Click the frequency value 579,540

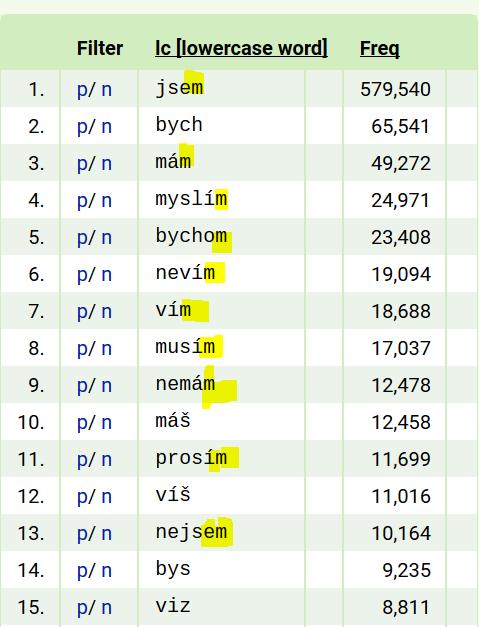395,90
